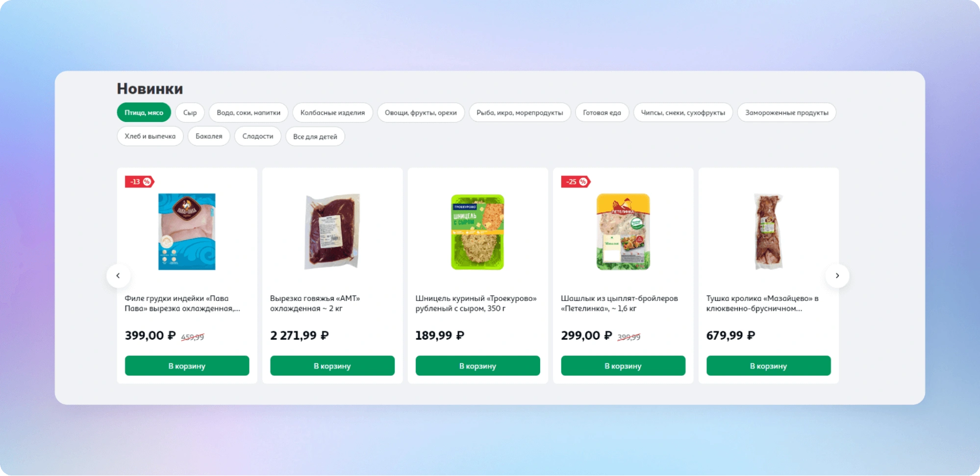This screenshot has width=980, height=476.
Task: Open Шницель куриный Троекурово title link
Action: coord(476,303)
